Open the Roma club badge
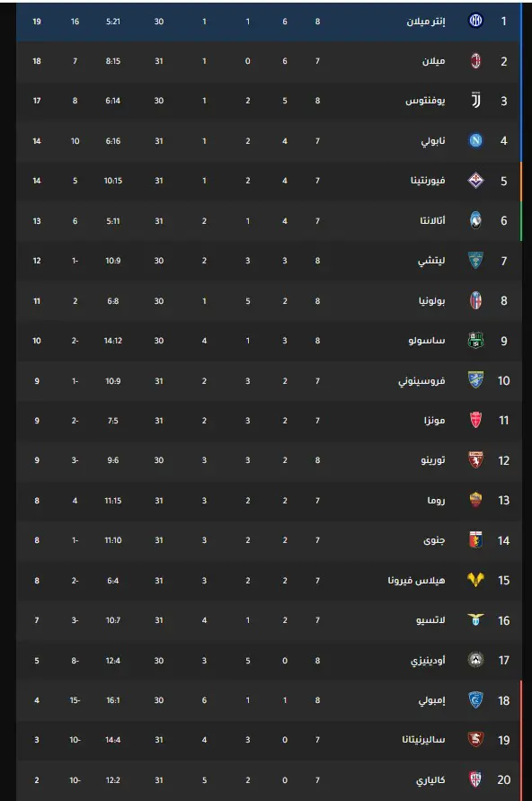Screen dimensions: 532x801 (476, 500)
